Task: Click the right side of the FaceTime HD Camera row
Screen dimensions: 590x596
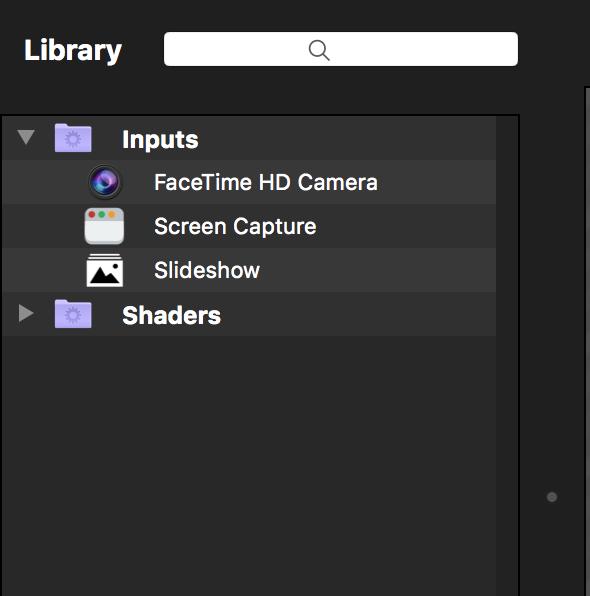Action: [437, 182]
